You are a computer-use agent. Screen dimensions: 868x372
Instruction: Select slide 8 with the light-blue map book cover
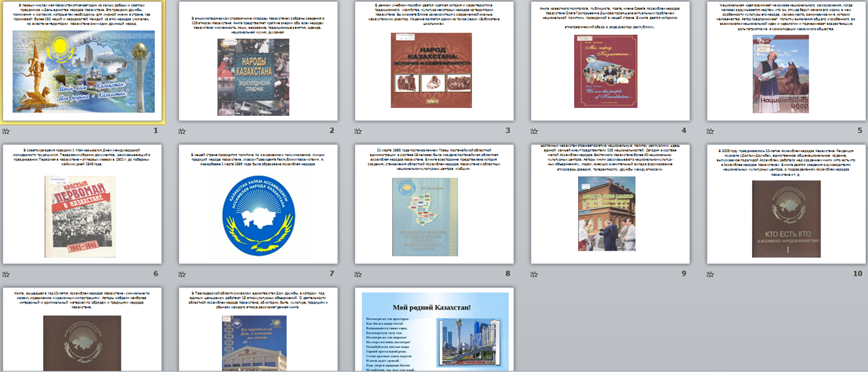click(x=434, y=204)
